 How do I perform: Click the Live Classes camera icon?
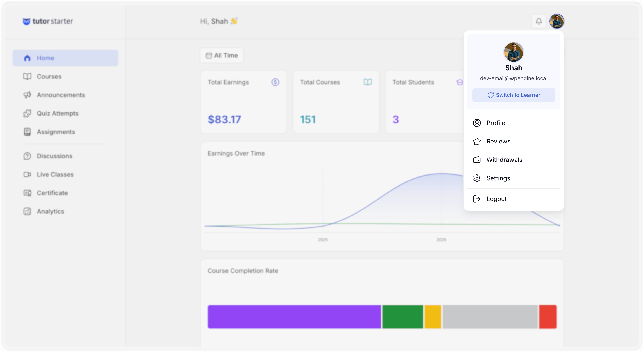(x=27, y=174)
